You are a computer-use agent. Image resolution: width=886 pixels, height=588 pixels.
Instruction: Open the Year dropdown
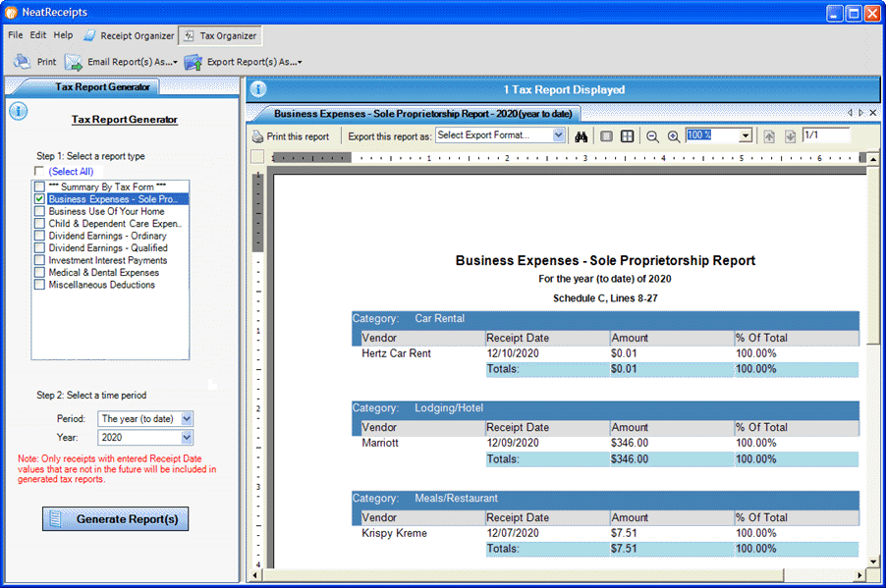pyautogui.click(x=187, y=437)
